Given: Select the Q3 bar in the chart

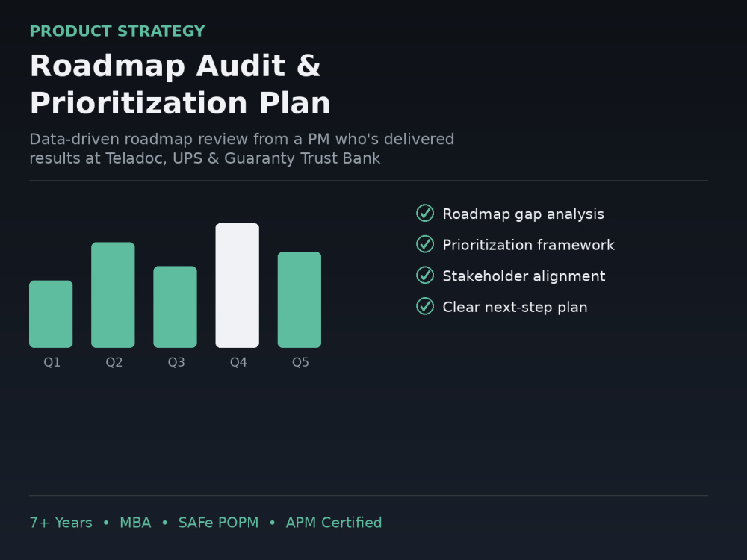Looking at the screenshot, I should [176, 307].
